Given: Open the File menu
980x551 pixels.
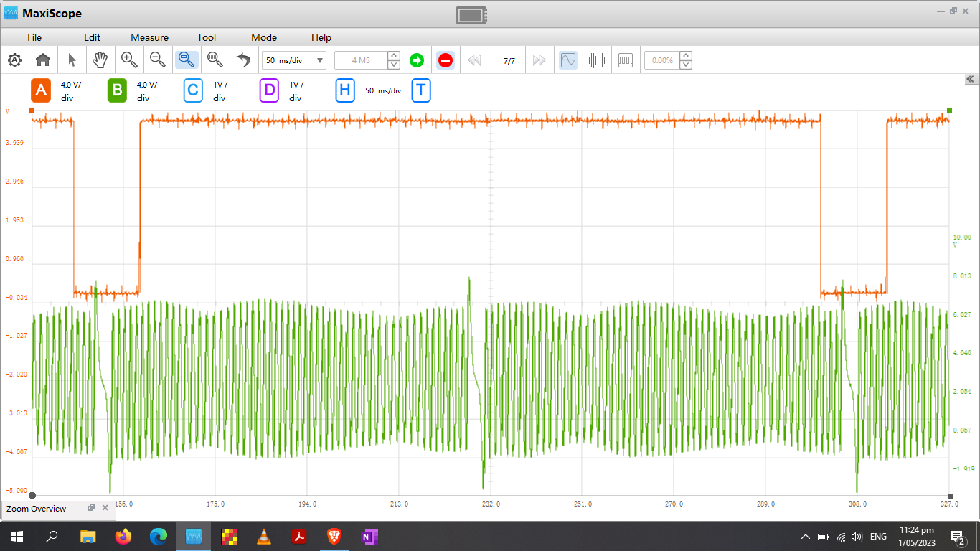Looking at the screenshot, I should pos(34,37).
